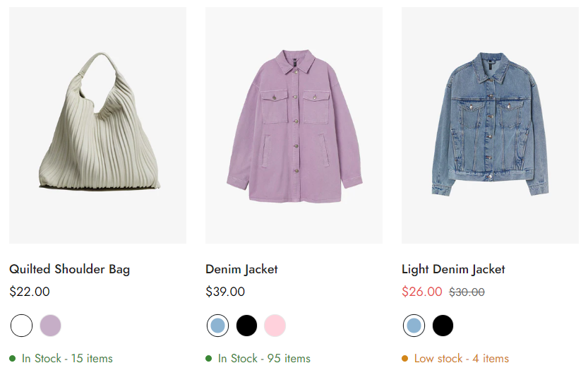Select pink color swatch for Denim Jacket

[x=275, y=326]
